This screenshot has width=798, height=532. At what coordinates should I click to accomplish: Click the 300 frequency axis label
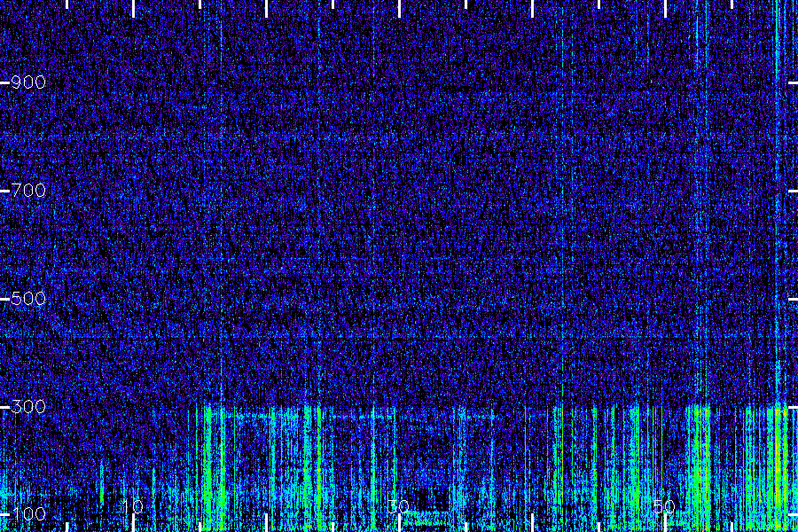(x=28, y=407)
